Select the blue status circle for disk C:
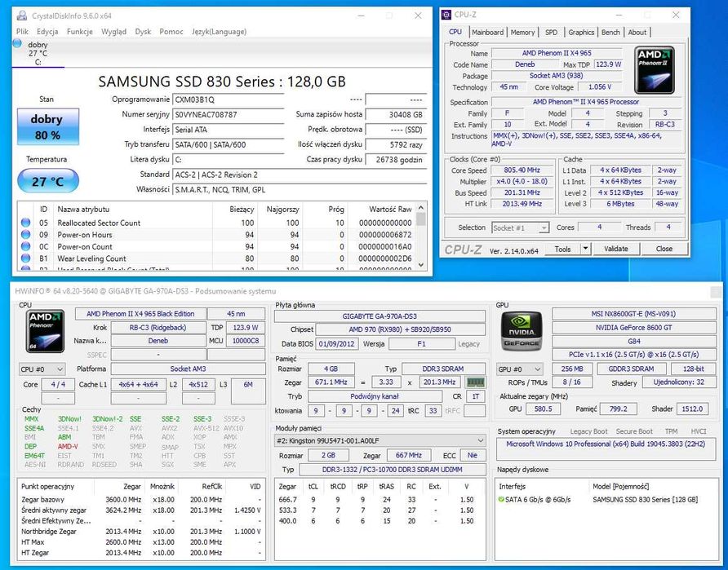Image resolution: width=728 pixels, height=570 pixels. pos(17,43)
